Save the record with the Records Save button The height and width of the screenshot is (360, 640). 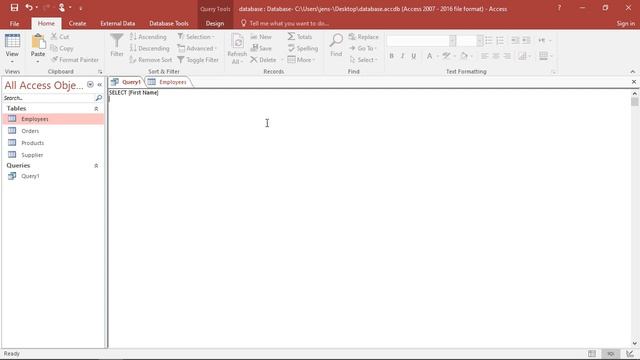[x=261, y=48]
